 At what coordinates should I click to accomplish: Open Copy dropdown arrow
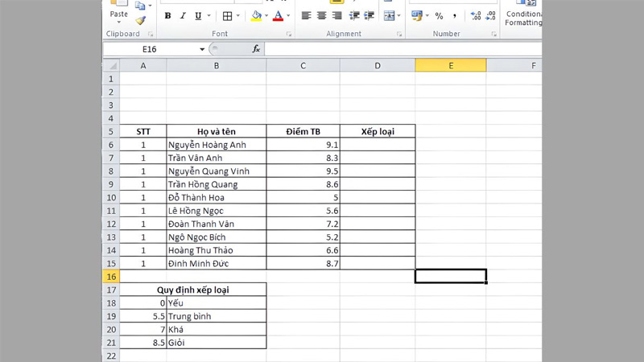click(150, 6)
